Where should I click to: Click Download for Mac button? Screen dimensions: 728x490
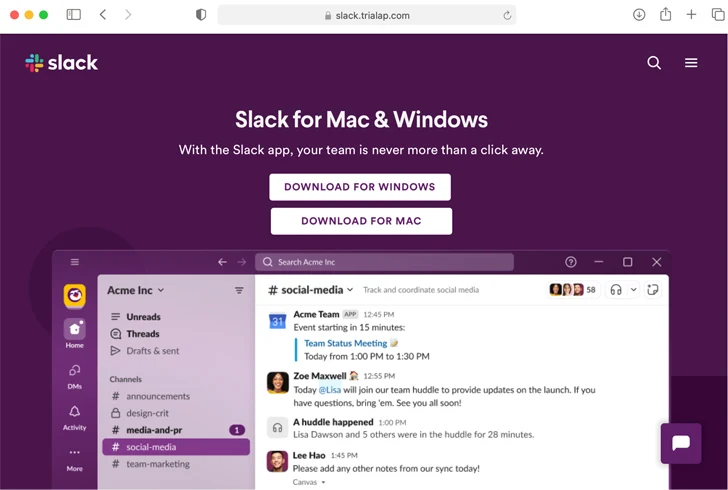pyautogui.click(x=361, y=221)
